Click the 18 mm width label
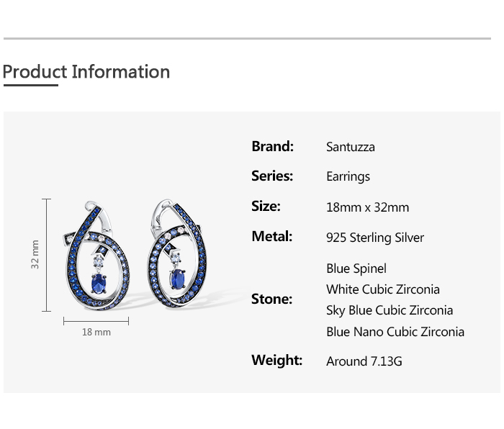The width and height of the screenshot is (504, 429). click(x=96, y=332)
